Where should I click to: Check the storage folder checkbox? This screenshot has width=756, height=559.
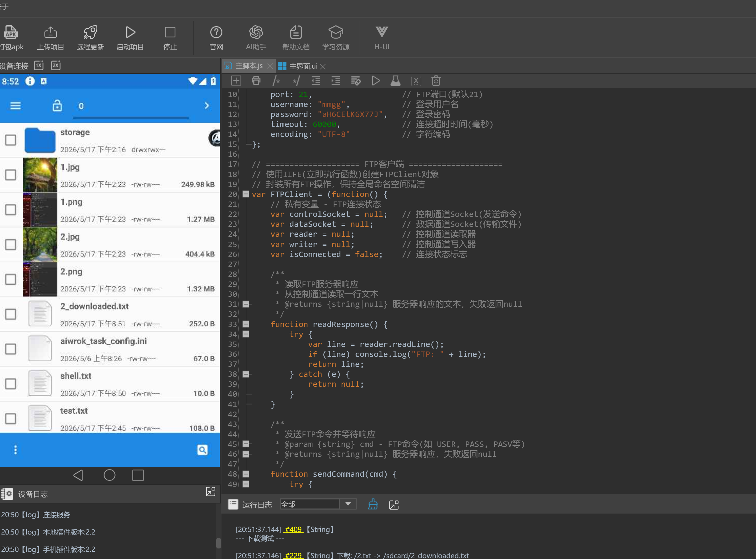click(x=11, y=140)
